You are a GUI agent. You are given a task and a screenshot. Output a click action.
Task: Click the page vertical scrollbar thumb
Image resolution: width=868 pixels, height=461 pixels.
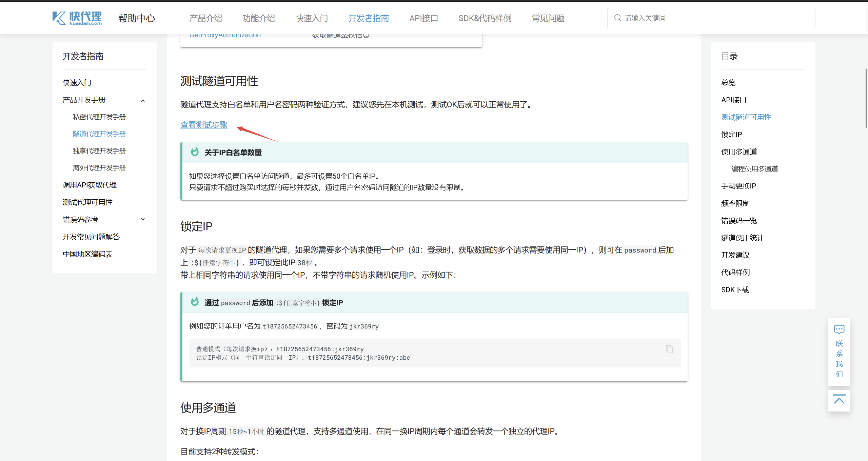coord(866,98)
